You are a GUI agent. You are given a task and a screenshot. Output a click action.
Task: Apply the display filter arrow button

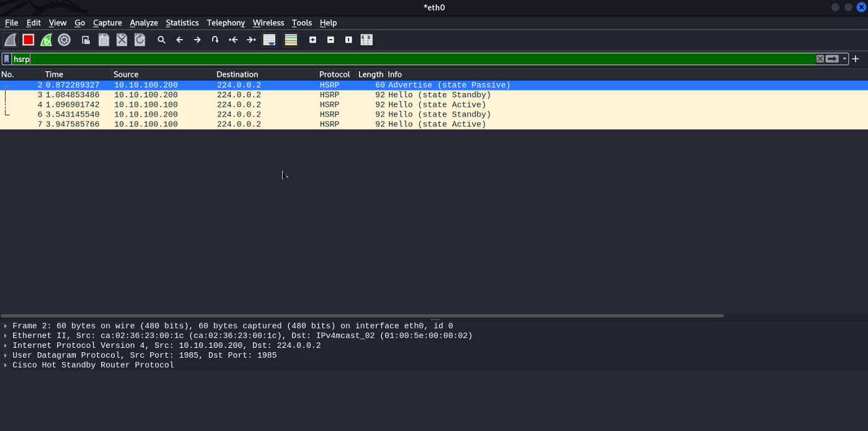(x=832, y=59)
